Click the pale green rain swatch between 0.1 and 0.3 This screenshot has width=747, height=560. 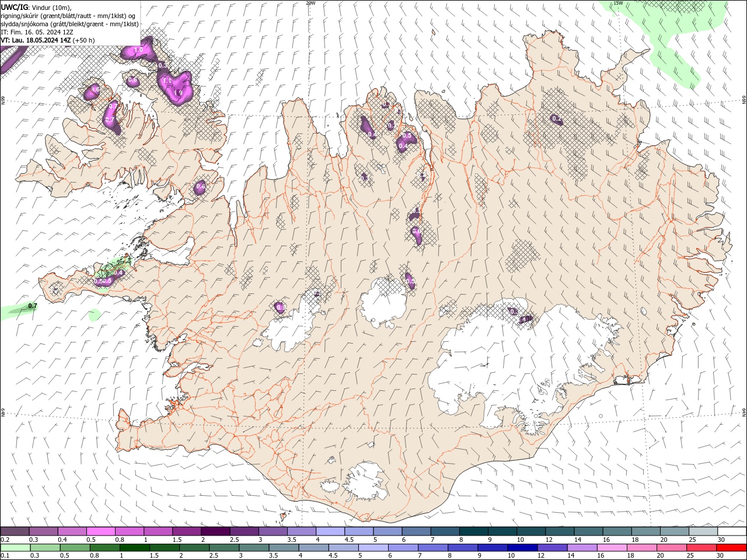pyautogui.click(x=15, y=548)
